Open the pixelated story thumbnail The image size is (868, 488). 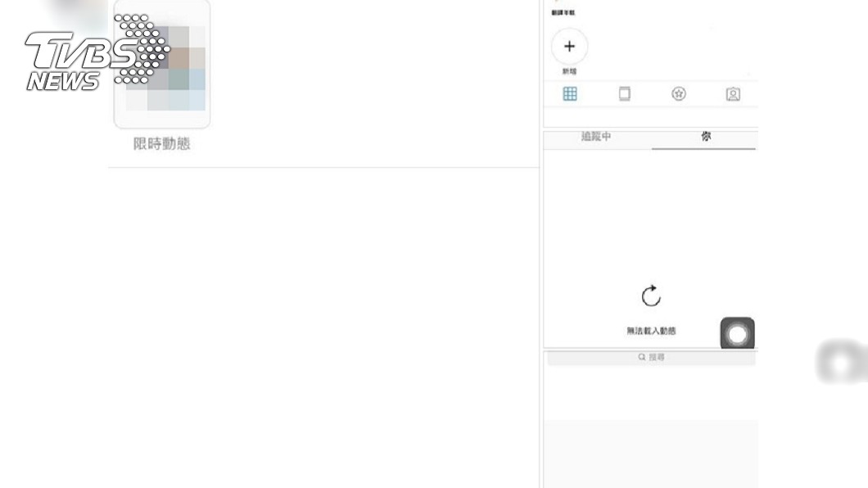point(161,64)
